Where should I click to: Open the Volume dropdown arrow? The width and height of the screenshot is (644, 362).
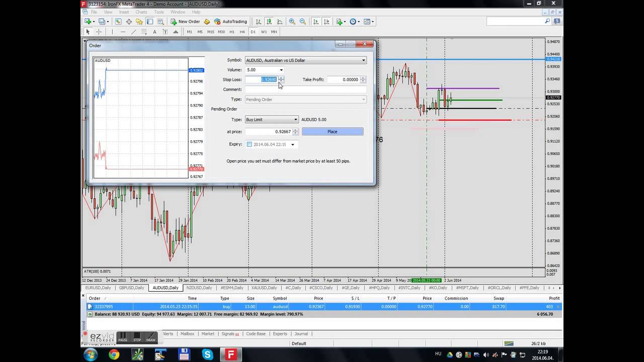281,70
